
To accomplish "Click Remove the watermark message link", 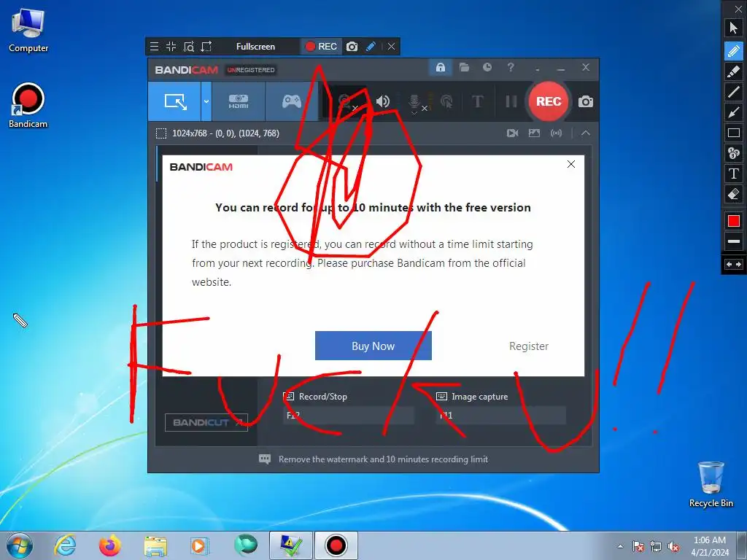I will pyautogui.click(x=383, y=459).
